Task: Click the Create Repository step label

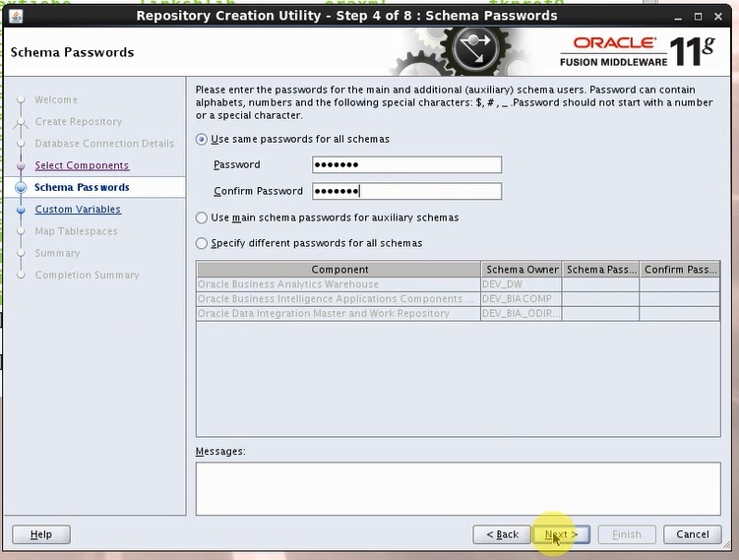Action: point(79,122)
